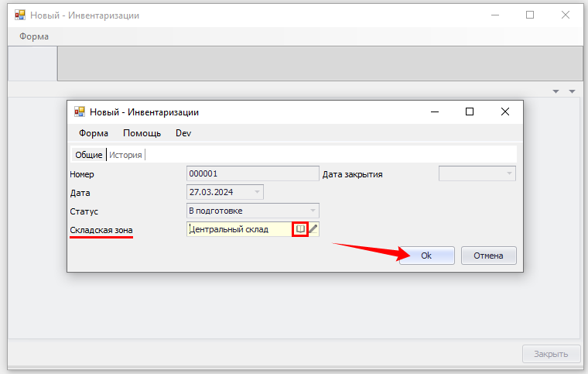Maximize the inner Инвентаризации dialog
The height and width of the screenshot is (374, 588).
pos(469,112)
